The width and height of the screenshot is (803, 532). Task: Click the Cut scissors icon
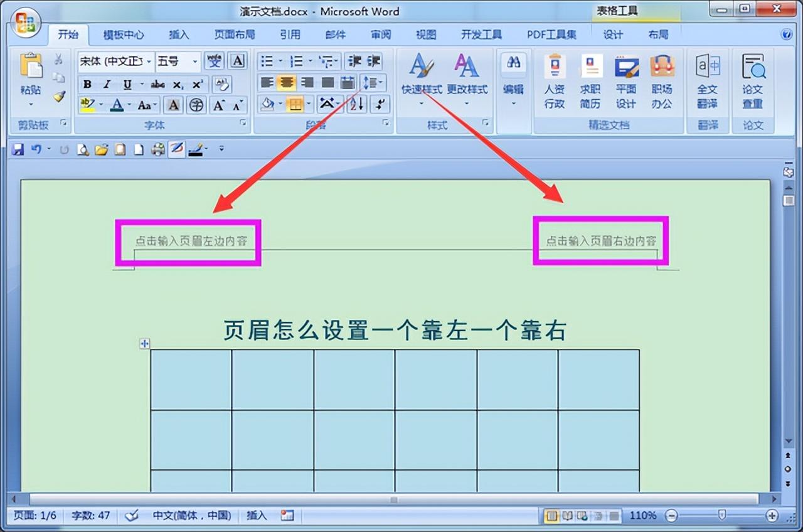tap(58, 59)
